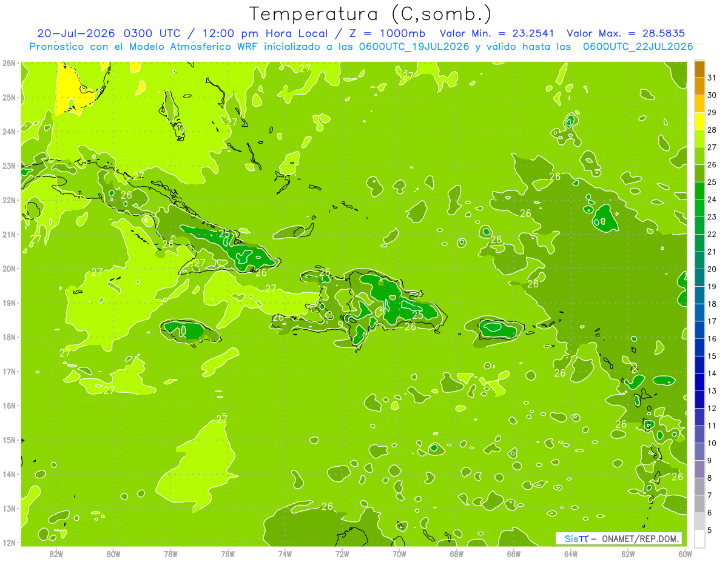This screenshot has height=562, width=728.
Task: Click the "Temperatura (C,somb.)" chart title
Action: pos(371,14)
